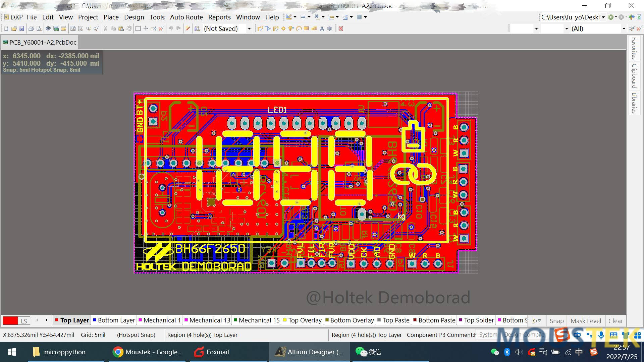Screen dimensions: 644x362
Task: Click the Cut scissors icon
Action: point(105,28)
